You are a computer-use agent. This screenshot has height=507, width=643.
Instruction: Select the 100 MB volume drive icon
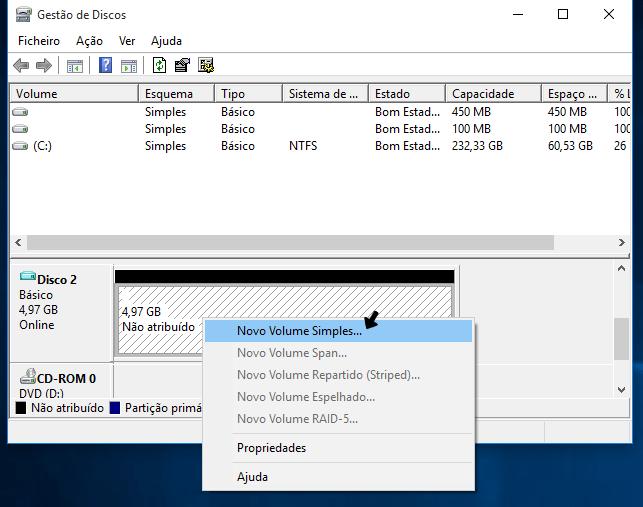tap(20, 129)
